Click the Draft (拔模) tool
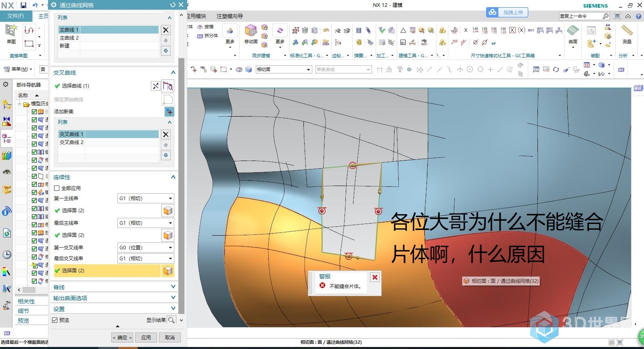 click(205, 27)
